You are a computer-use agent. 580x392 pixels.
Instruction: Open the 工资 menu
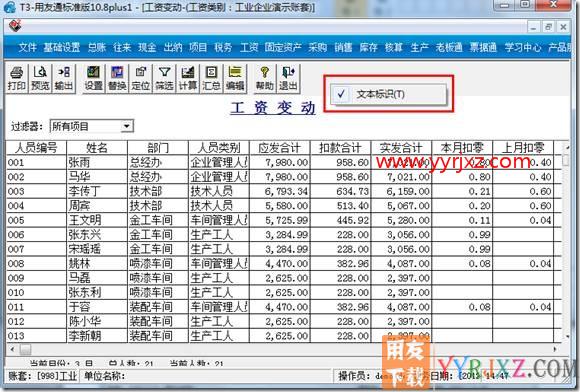coord(249,47)
